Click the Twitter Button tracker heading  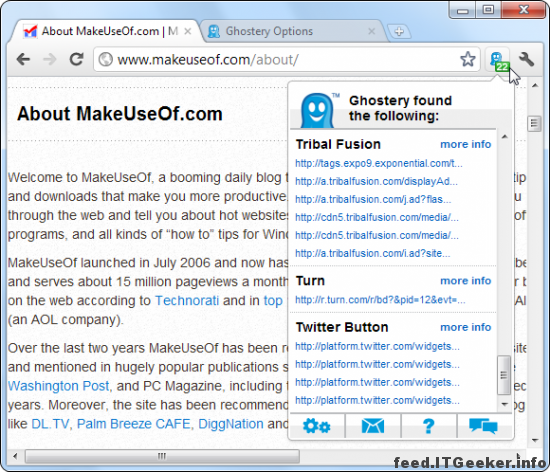pos(342,327)
